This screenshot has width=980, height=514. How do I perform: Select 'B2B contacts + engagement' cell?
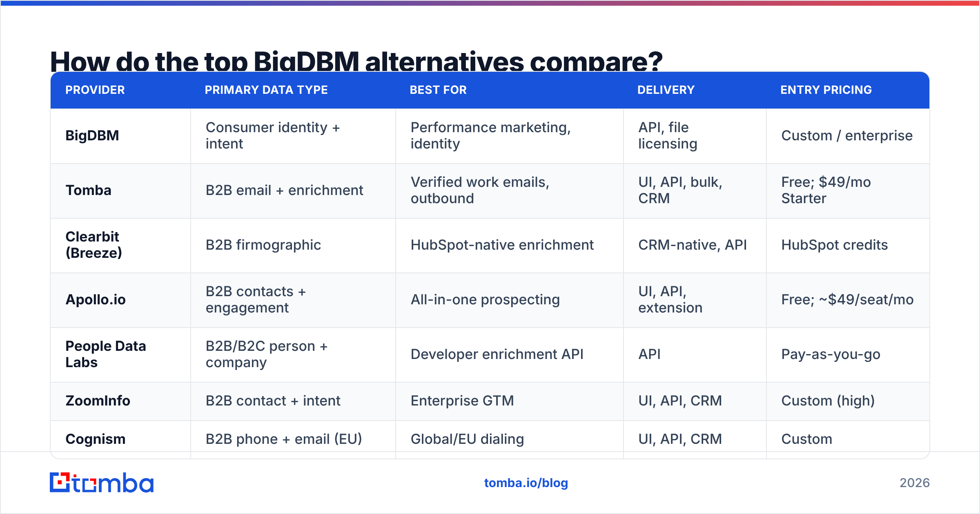point(293,300)
